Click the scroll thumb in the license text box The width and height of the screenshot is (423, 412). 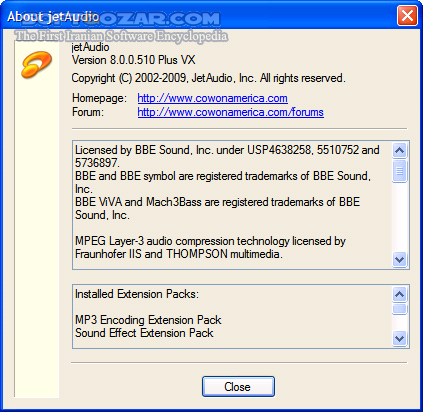pos(399,171)
